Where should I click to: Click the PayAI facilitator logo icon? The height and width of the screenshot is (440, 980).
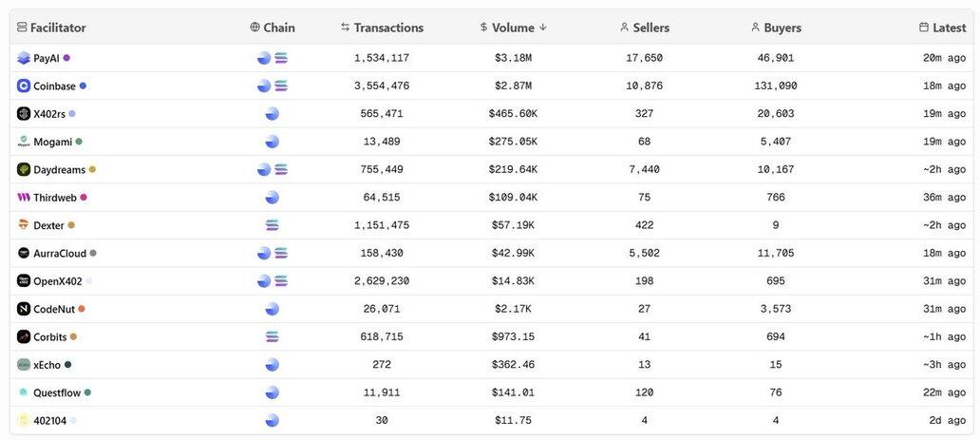(24, 58)
